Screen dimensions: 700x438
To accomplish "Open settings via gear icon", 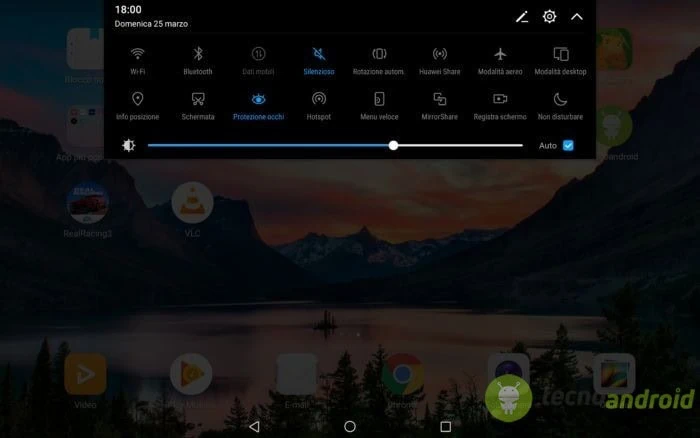I will pyautogui.click(x=549, y=17).
